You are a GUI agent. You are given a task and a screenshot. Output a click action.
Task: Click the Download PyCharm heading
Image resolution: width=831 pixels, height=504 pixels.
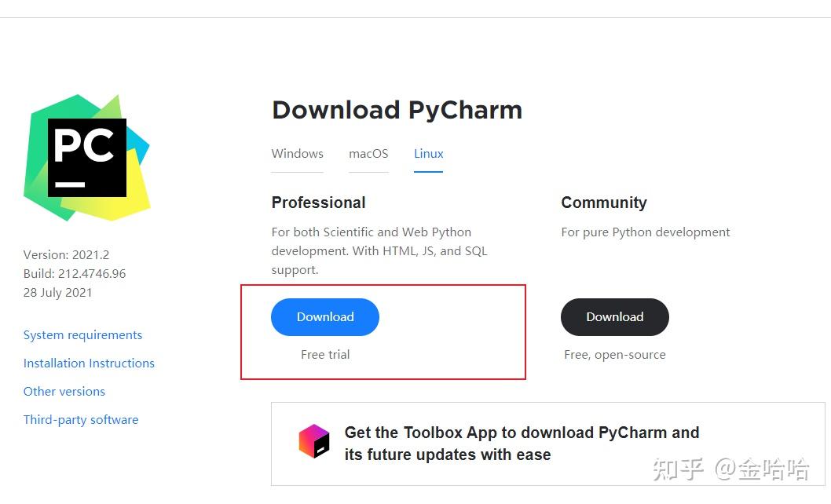(x=397, y=110)
